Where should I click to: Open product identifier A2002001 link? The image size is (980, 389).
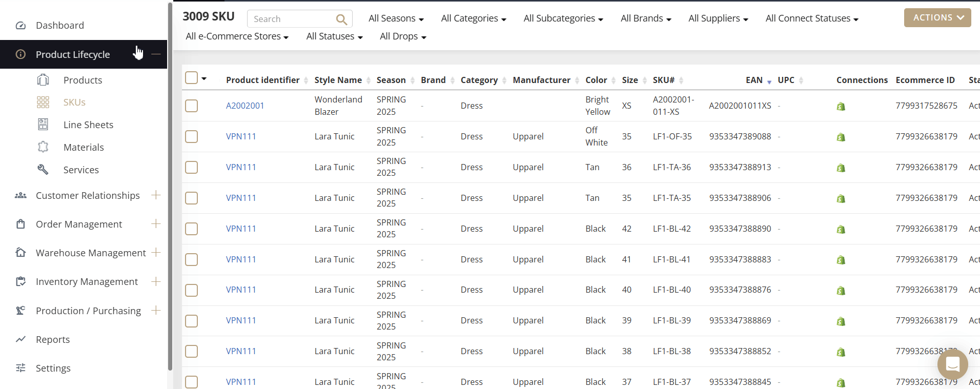pyautogui.click(x=245, y=106)
